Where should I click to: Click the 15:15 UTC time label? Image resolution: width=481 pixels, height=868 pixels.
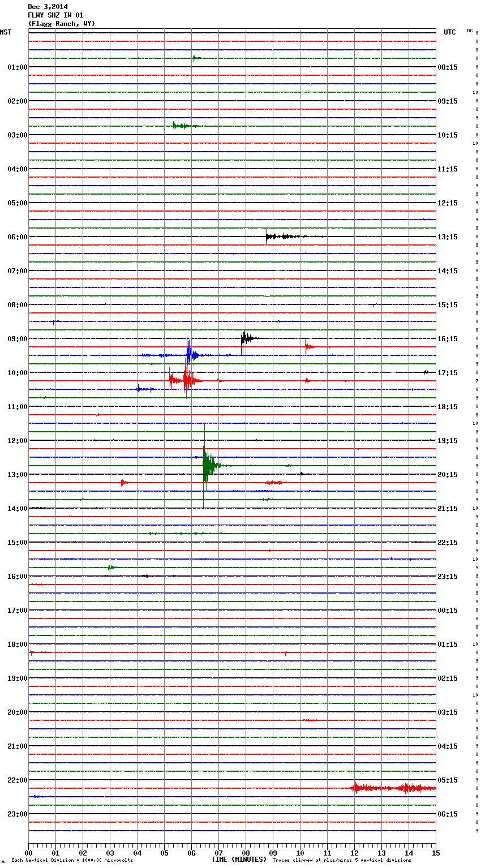[x=448, y=305]
